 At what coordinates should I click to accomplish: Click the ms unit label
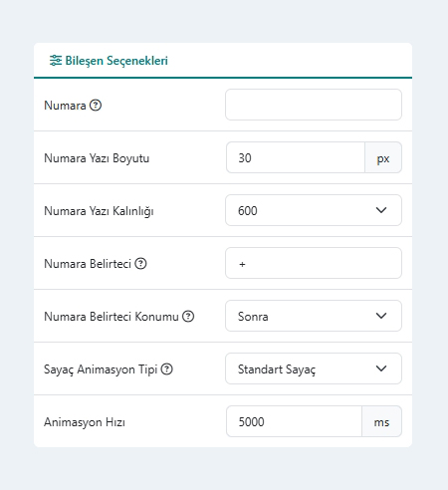tap(381, 422)
